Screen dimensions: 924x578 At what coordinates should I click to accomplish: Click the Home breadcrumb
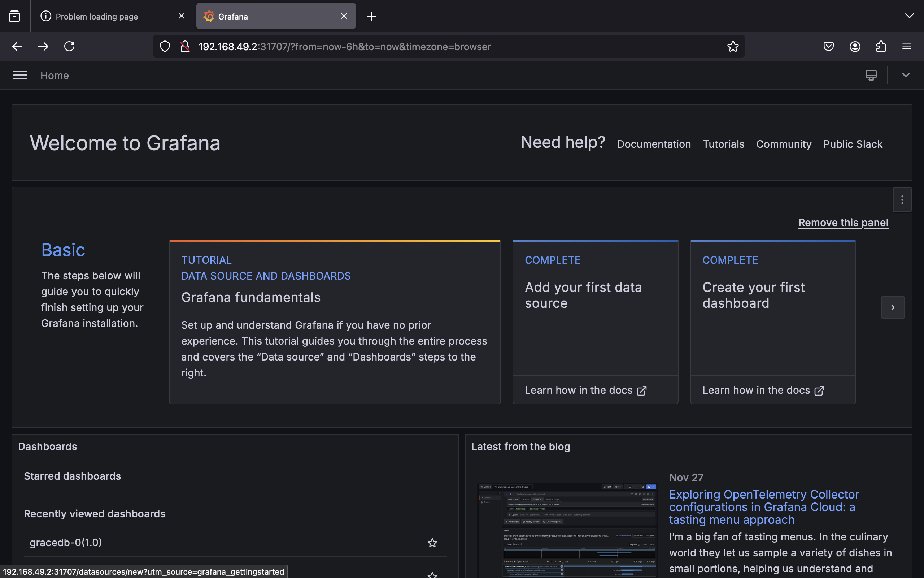55,75
